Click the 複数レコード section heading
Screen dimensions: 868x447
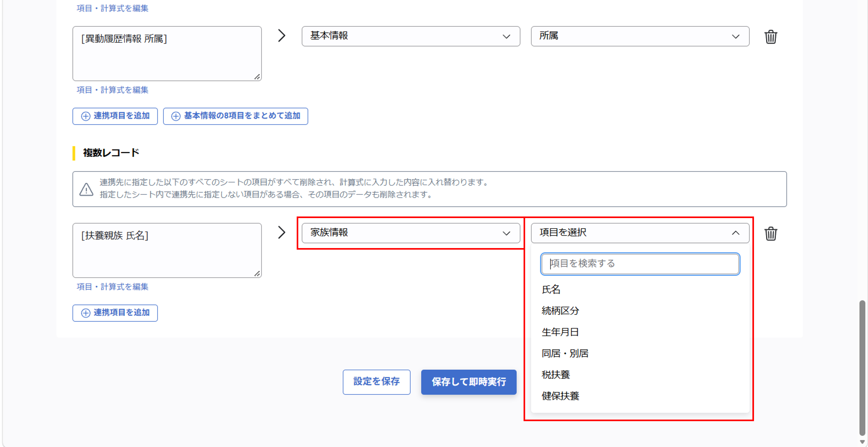111,153
